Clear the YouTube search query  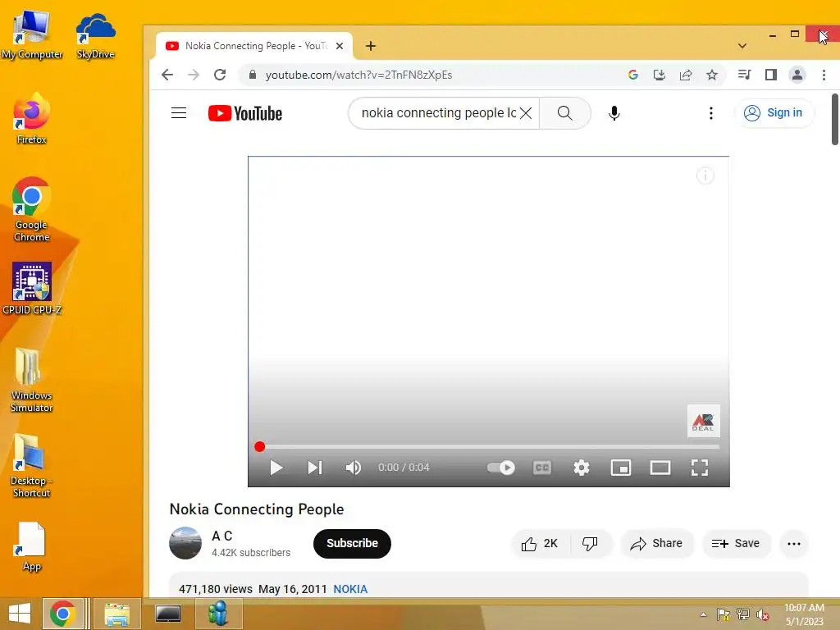pyautogui.click(x=526, y=113)
